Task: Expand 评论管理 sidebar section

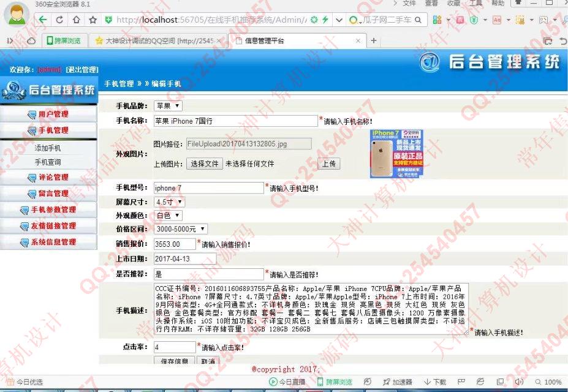Action: 48,178
